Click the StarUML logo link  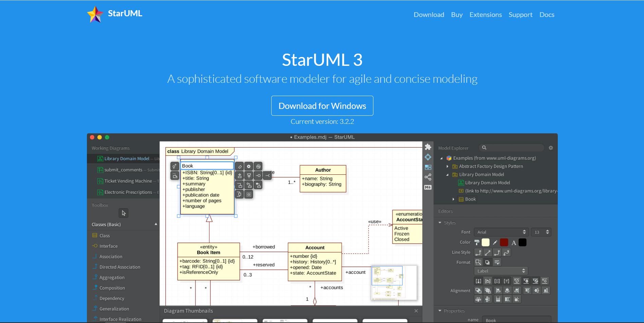click(x=114, y=14)
